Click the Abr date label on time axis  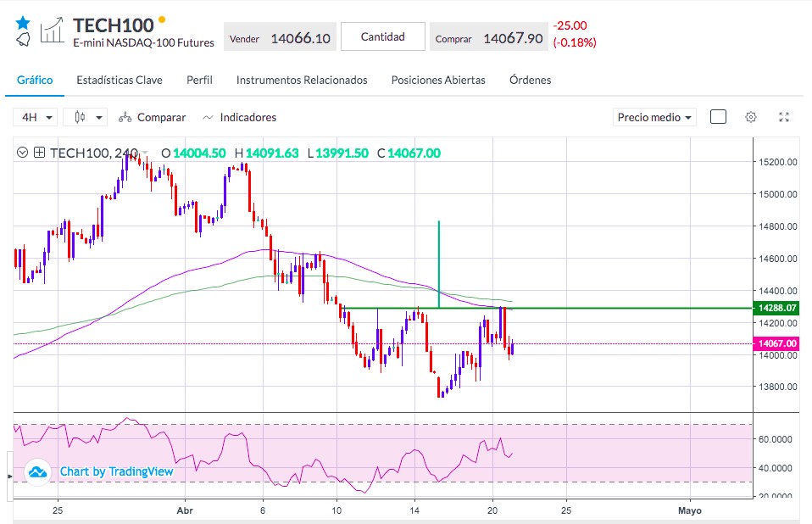185,510
